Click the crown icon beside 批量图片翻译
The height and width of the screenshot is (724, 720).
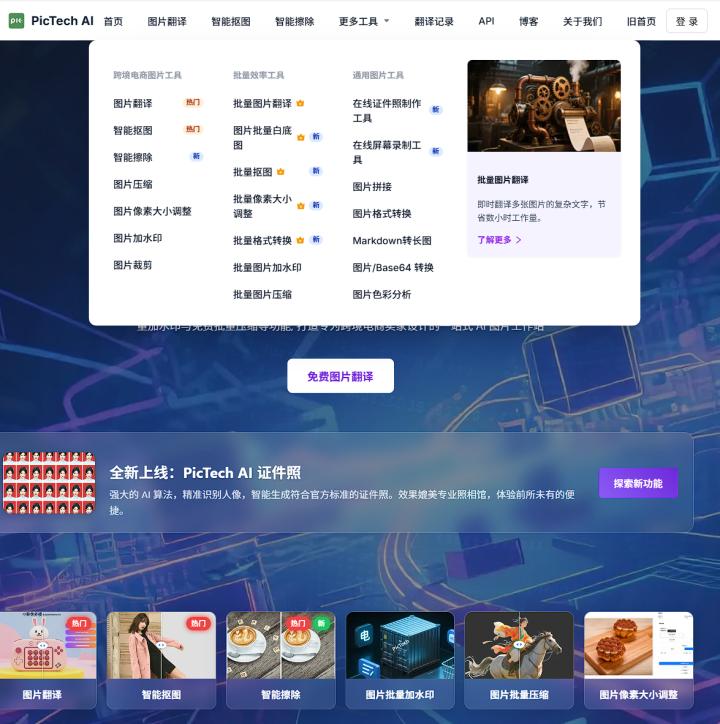click(x=300, y=103)
